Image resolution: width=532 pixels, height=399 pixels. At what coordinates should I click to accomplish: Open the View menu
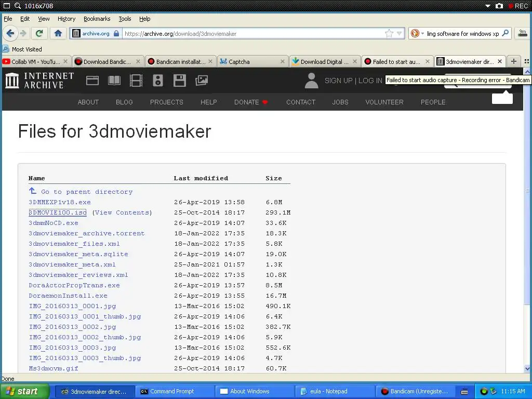click(x=44, y=19)
